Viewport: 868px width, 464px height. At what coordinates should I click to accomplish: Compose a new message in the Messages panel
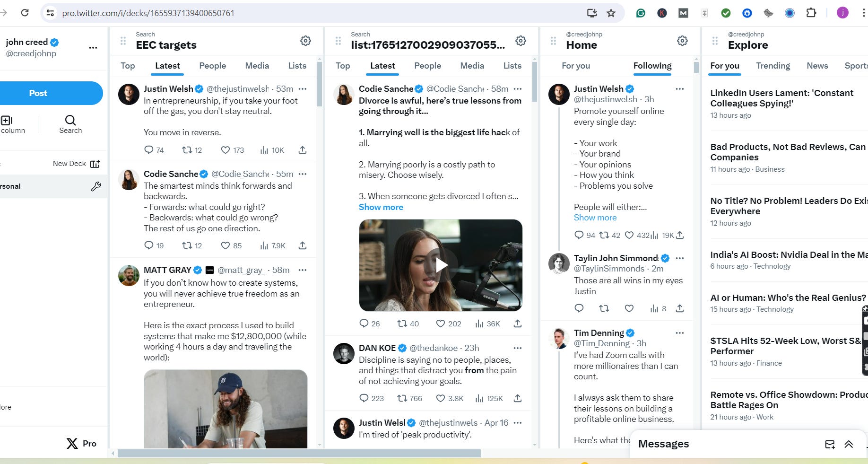830,444
